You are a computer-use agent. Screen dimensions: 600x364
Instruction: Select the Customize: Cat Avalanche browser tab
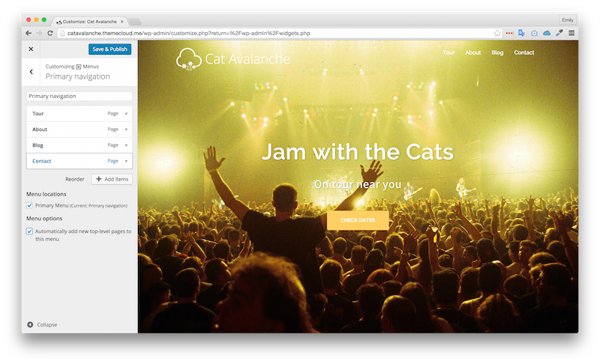click(88, 22)
